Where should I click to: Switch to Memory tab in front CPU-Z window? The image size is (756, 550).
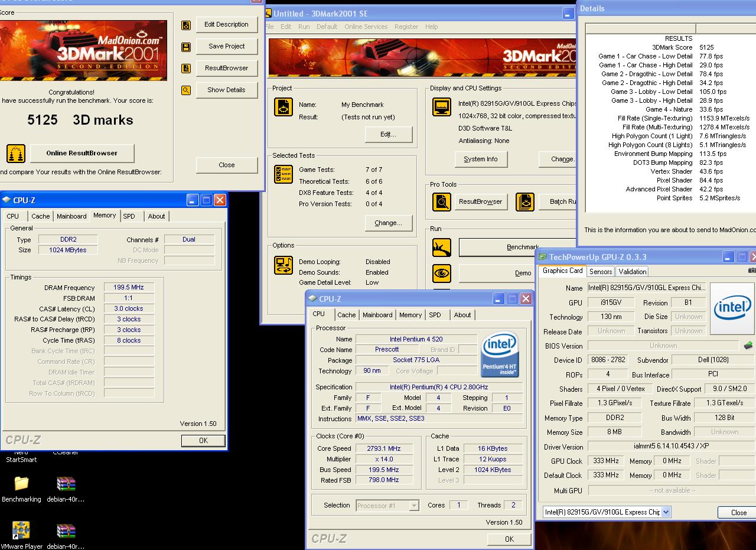click(410, 315)
